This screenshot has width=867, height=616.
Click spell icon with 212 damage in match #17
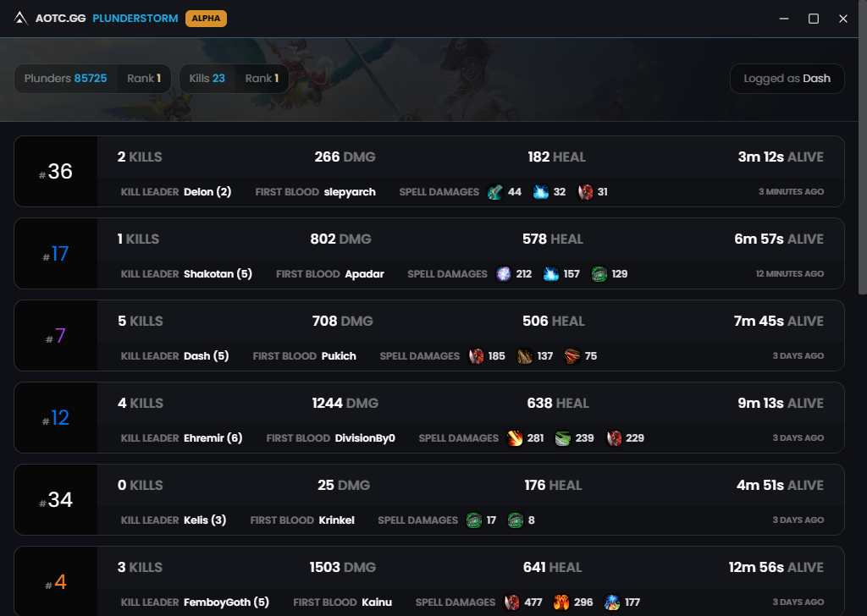point(503,274)
